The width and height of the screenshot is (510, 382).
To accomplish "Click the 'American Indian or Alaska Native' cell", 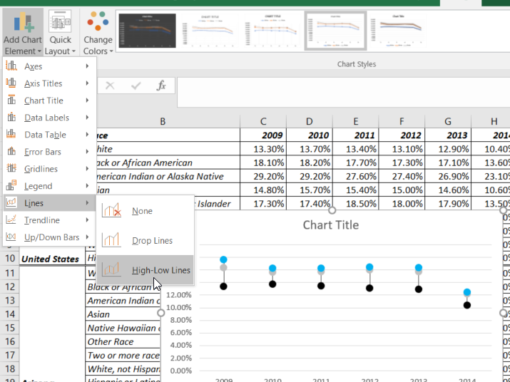I will click(168, 176).
